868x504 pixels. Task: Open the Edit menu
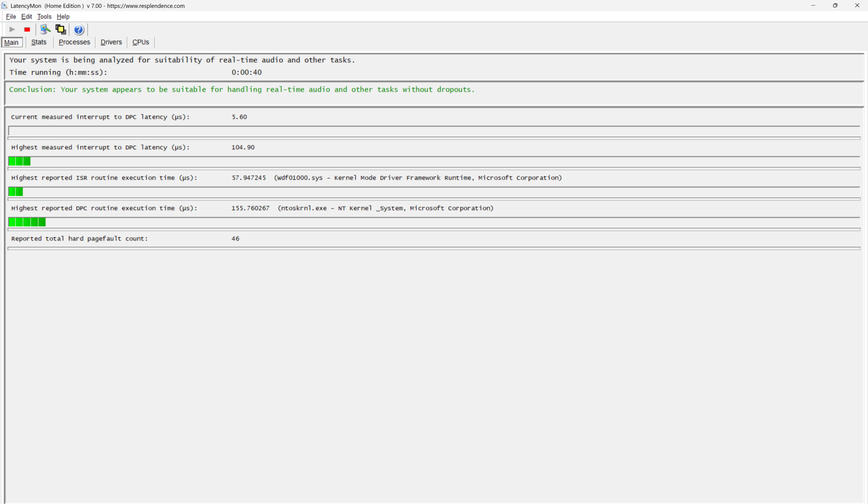[27, 17]
